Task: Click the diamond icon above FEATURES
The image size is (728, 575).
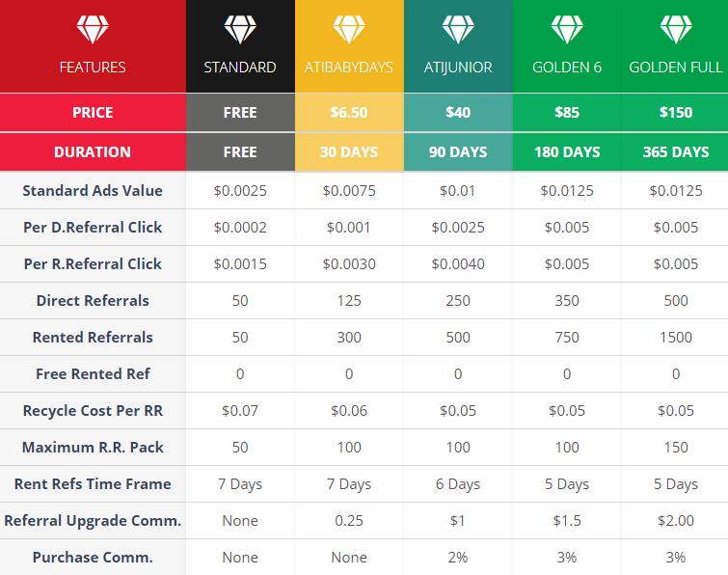Action: [93, 29]
